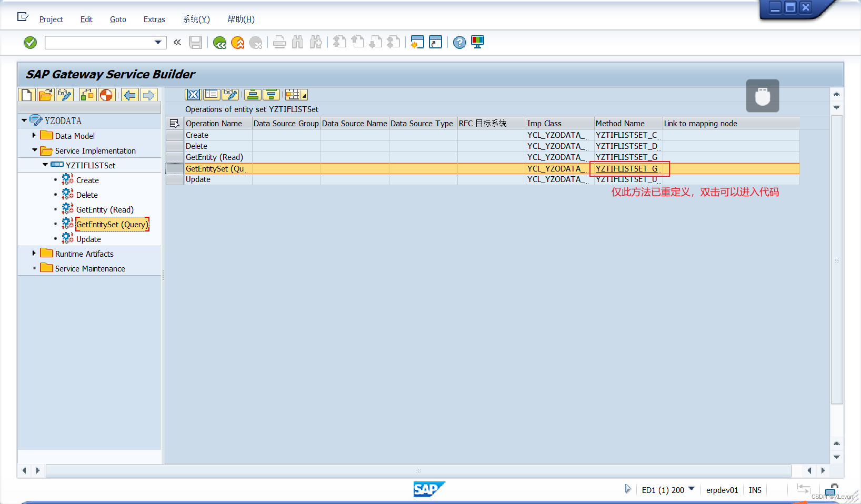Image resolution: width=861 pixels, height=504 pixels.
Task: Click the Find binoculars icon
Action: point(298,43)
